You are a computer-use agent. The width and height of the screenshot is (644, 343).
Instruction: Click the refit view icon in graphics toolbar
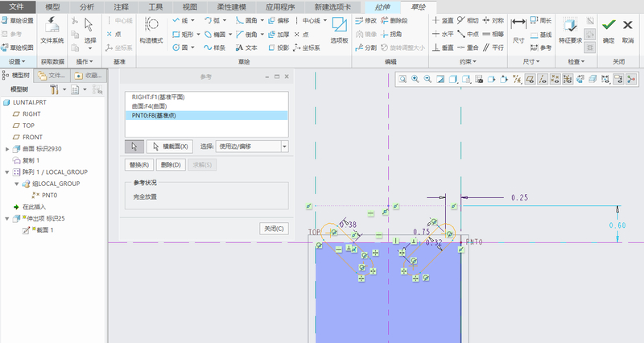pos(402,79)
